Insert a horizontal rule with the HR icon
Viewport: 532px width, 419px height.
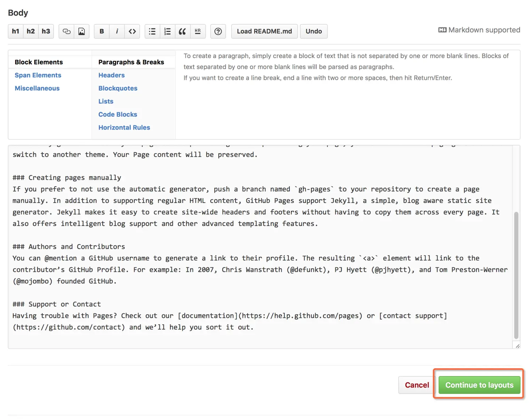(198, 31)
